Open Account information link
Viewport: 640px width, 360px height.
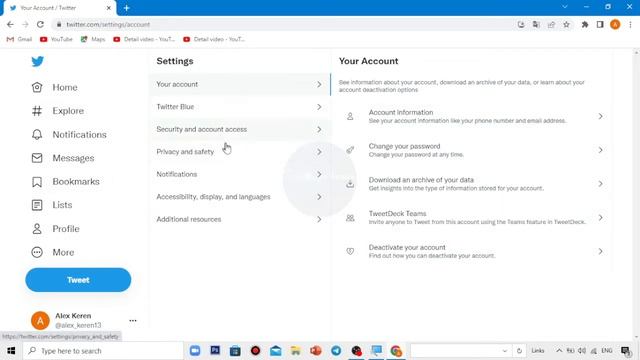point(473,116)
